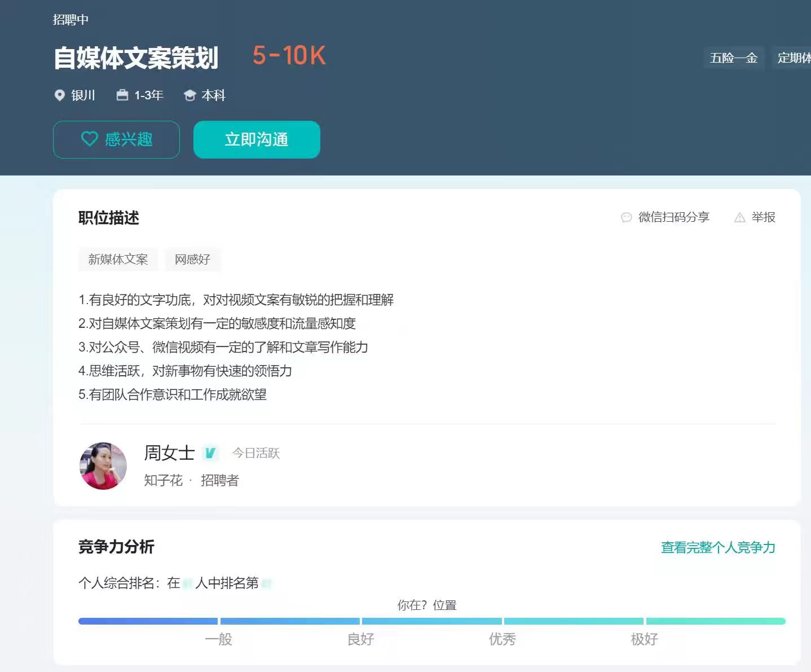811x672 pixels.
Task: Mark the job as 感兴趣
Action: tap(116, 139)
